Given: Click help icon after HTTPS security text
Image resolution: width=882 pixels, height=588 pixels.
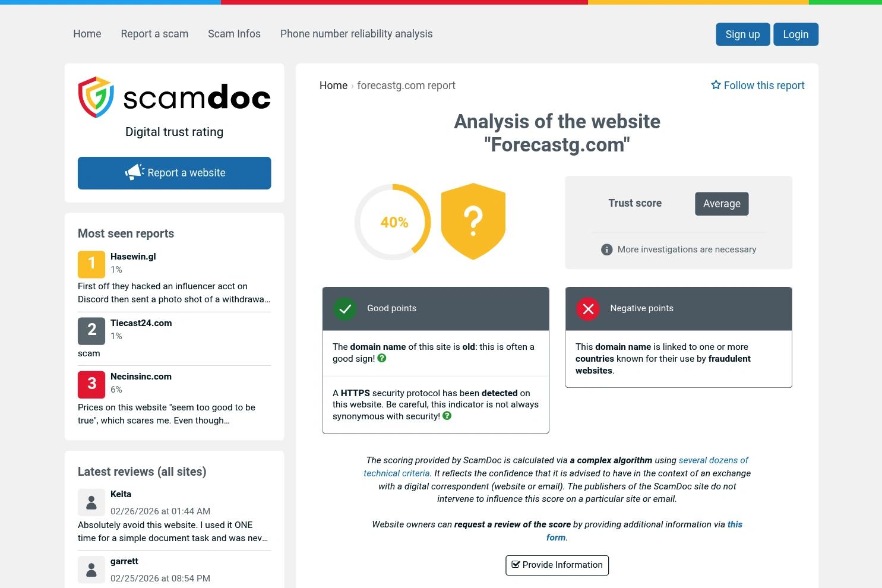Looking at the screenshot, I should pyautogui.click(x=447, y=416).
